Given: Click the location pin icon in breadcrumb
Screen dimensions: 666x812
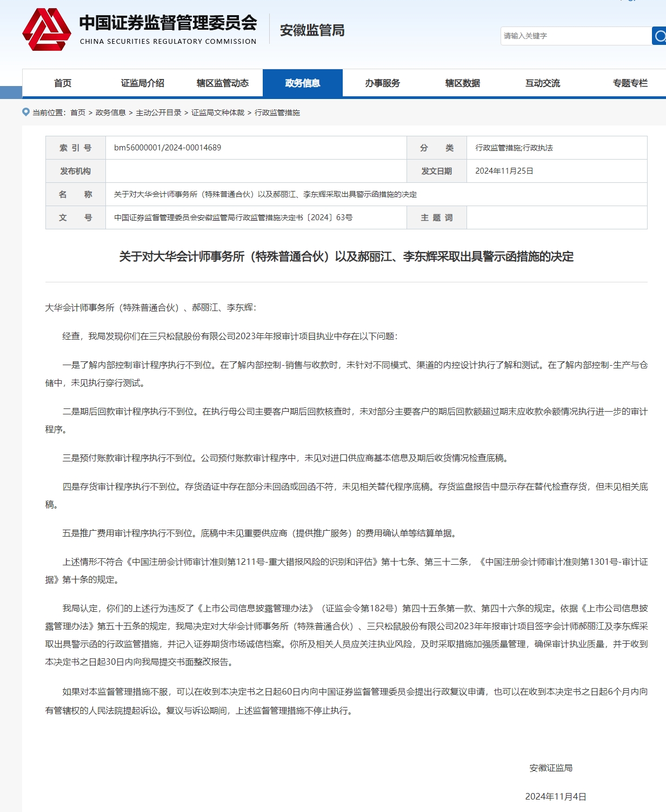Looking at the screenshot, I should click(26, 112).
